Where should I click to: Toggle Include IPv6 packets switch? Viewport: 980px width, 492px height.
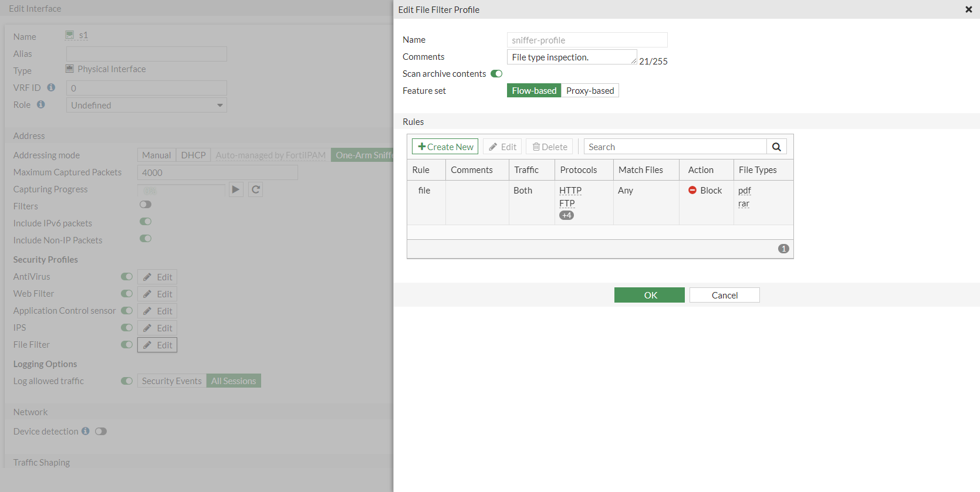(146, 222)
